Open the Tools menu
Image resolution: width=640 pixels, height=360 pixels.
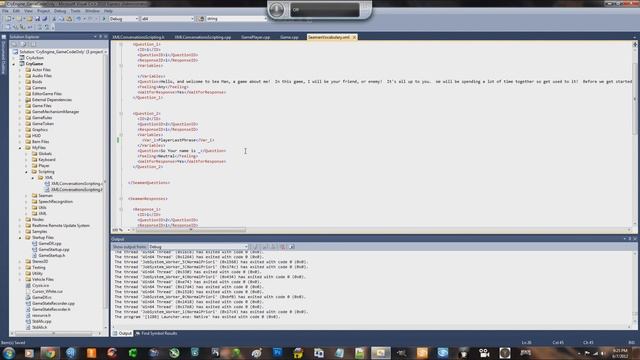point(76,11)
